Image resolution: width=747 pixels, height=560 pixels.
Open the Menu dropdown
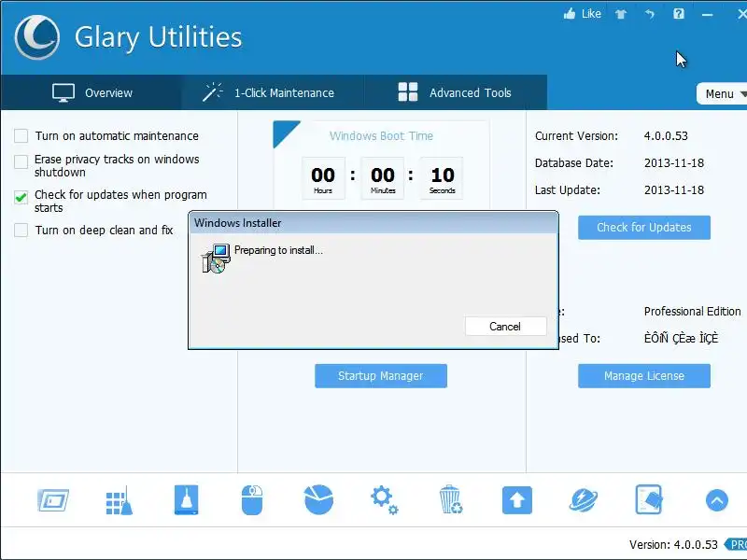[722, 94]
